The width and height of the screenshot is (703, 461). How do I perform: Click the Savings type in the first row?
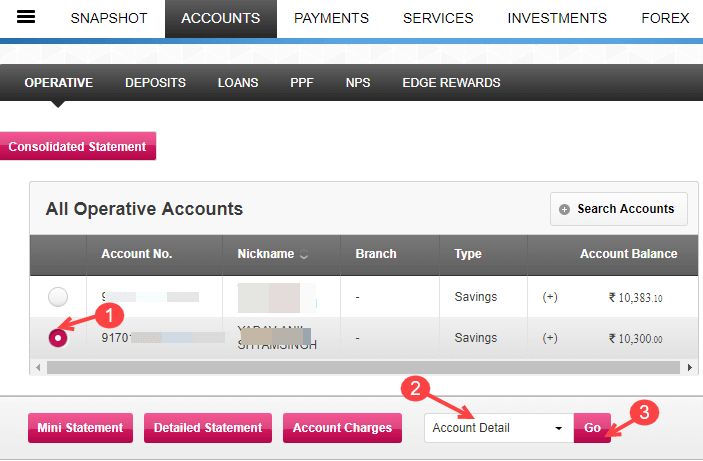point(476,297)
